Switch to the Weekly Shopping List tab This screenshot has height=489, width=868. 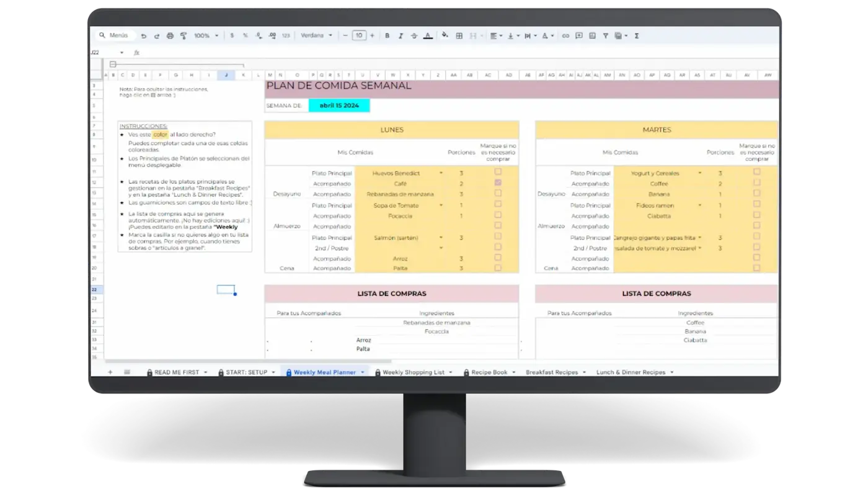413,372
